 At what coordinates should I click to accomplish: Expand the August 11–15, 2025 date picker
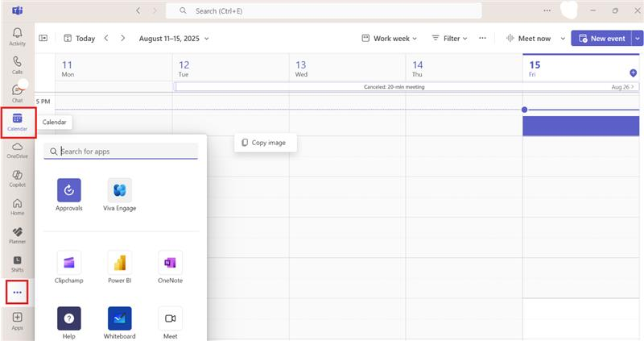[174, 38]
